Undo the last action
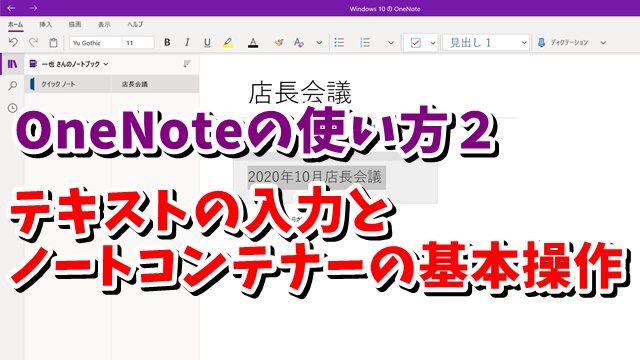This screenshot has height=360, width=640. (x=13, y=42)
